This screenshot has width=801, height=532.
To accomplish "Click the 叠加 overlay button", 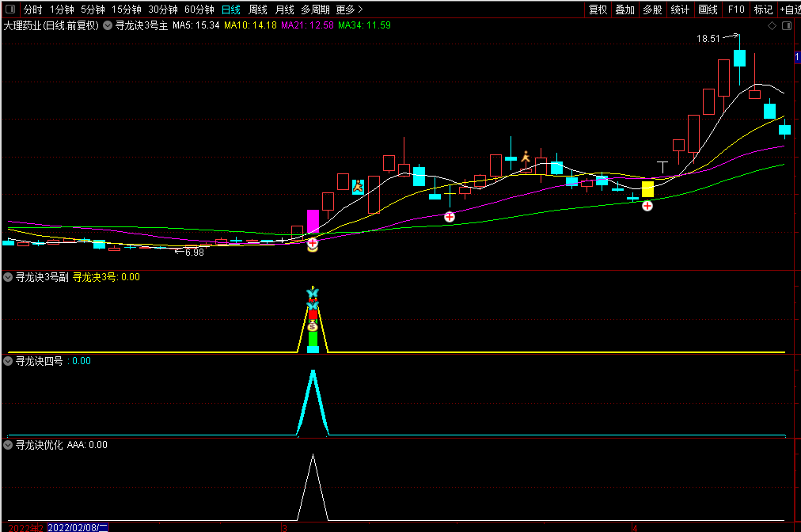I will 624,9.
